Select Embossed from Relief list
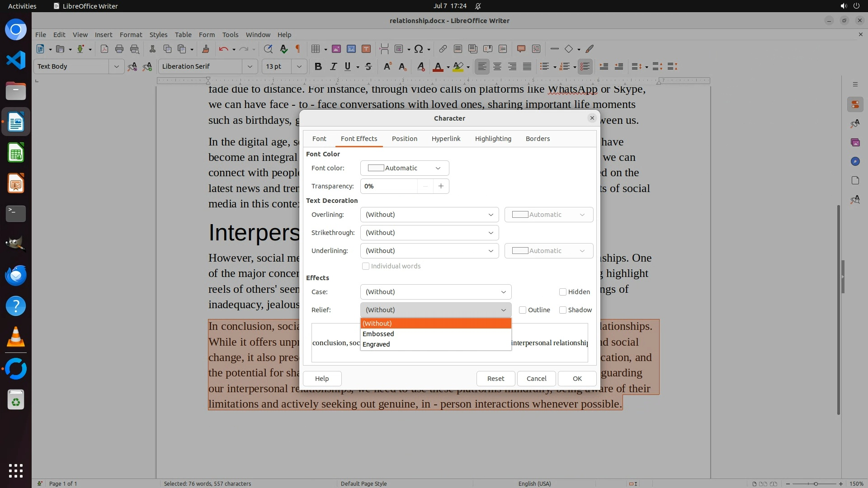Viewport: 868px width, 488px height. (x=378, y=334)
